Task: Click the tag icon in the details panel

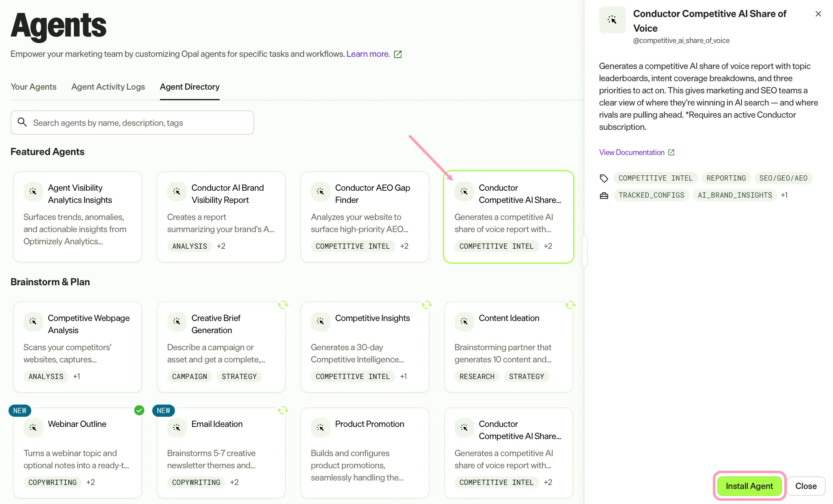Action: click(604, 178)
